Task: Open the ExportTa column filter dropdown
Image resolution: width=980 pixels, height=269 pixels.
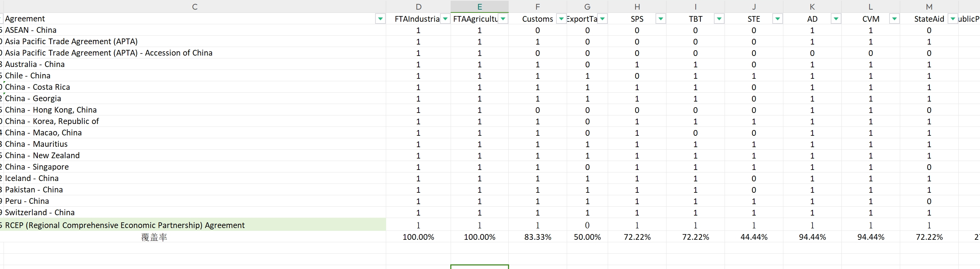Action: (602, 19)
